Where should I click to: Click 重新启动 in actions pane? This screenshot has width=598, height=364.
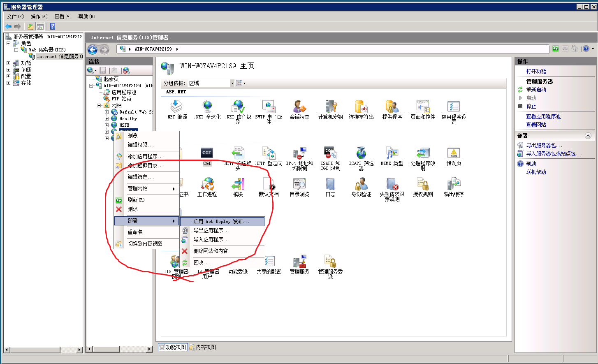click(x=536, y=90)
